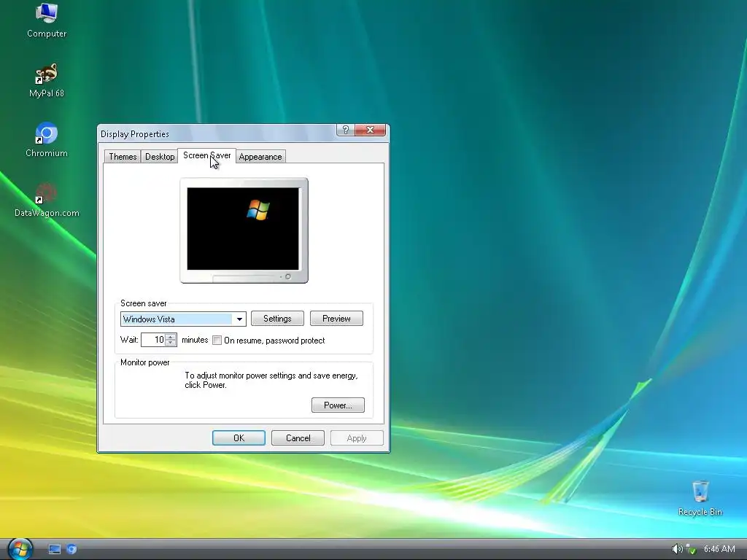Click the Preview button
Screen dimensions: 747x560
(336, 319)
